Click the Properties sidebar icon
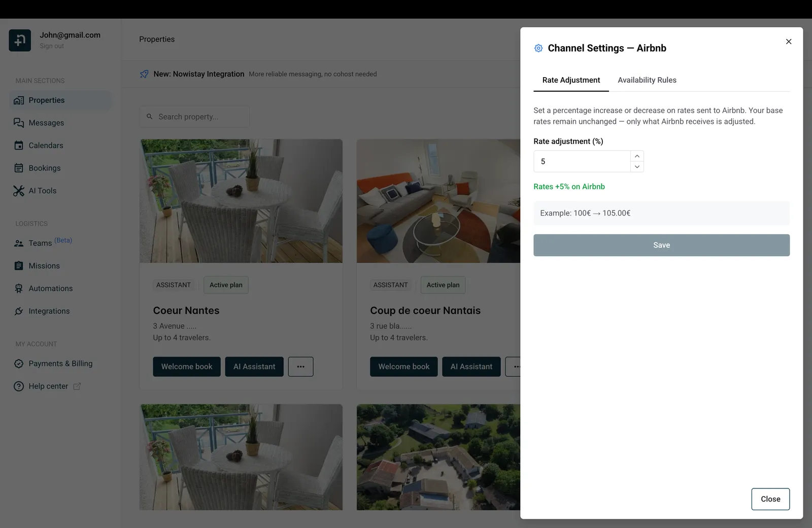Screen dimensions: 812x528 [x=19, y=100]
